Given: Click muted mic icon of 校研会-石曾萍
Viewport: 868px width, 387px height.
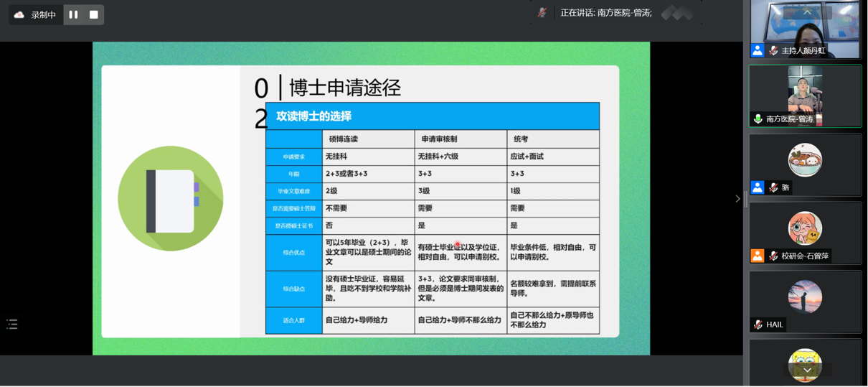Looking at the screenshot, I should tap(773, 256).
